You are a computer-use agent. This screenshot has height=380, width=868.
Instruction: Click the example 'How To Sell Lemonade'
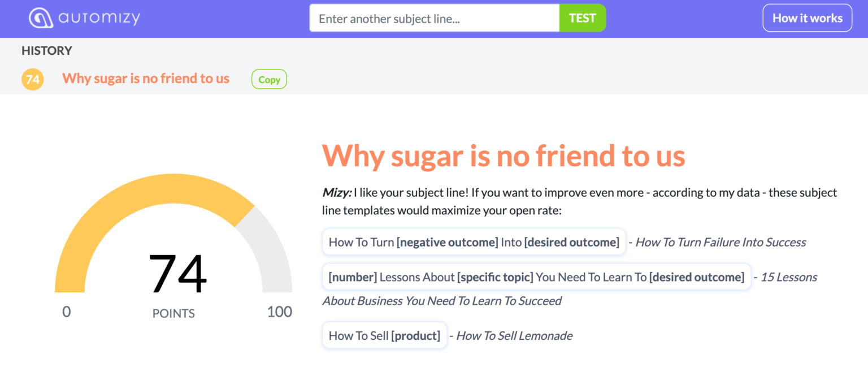tap(514, 336)
